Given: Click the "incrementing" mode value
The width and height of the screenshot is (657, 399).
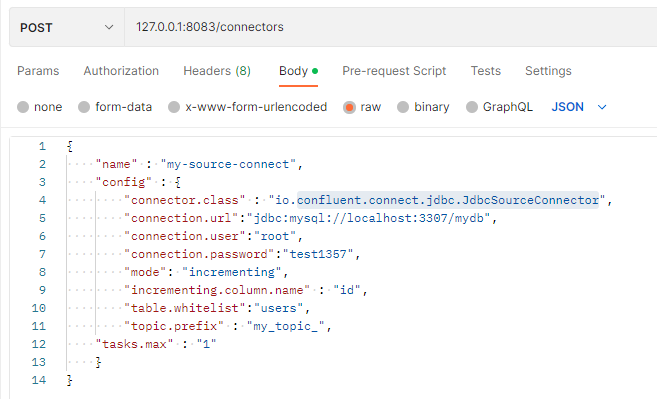Looking at the screenshot, I should tap(232, 272).
